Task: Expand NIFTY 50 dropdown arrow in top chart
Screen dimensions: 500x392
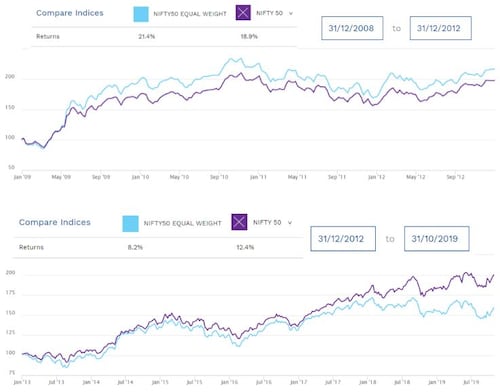Action: [x=291, y=14]
